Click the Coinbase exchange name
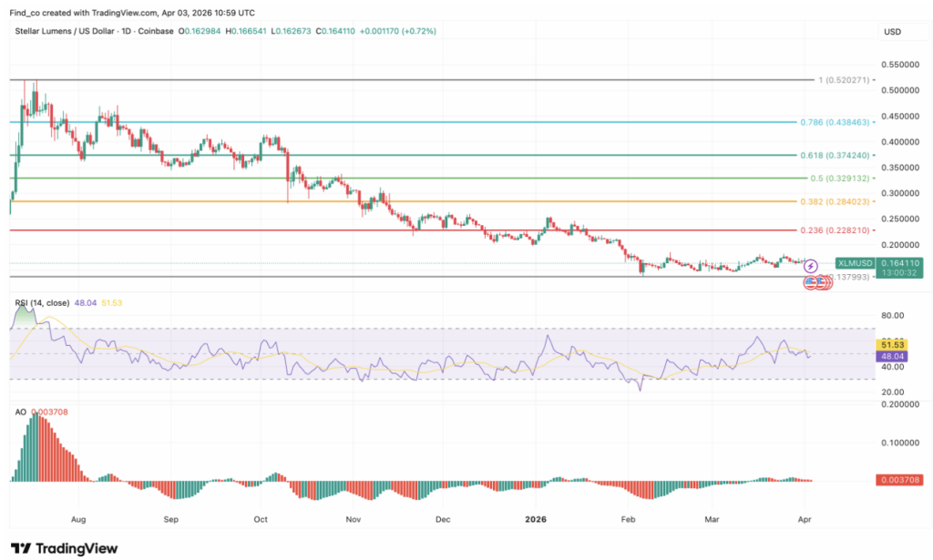 pyautogui.click(x=155, y=31)
